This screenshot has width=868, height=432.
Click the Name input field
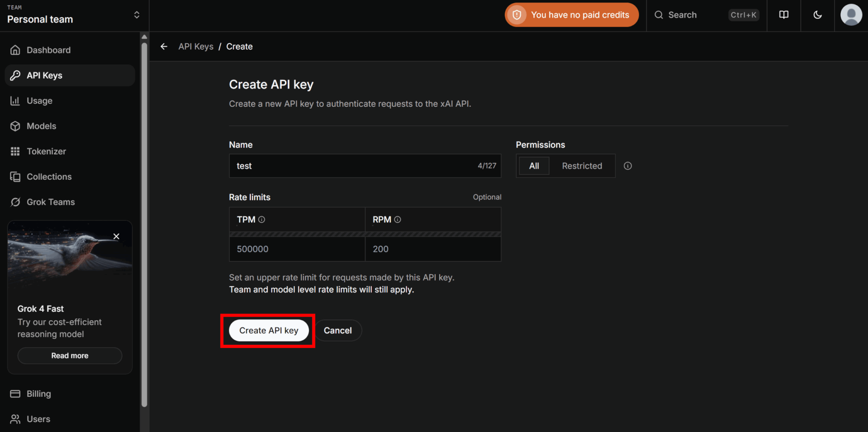[352, 166]
